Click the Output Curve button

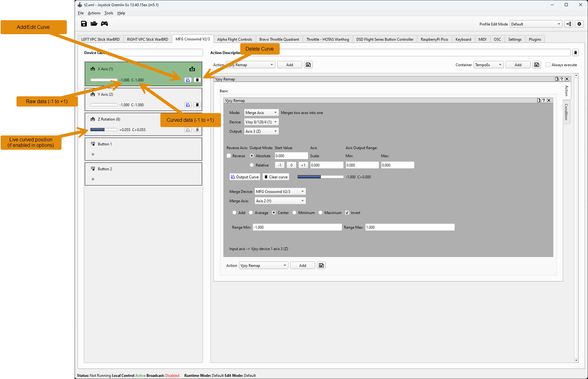[x=245, y=177]
